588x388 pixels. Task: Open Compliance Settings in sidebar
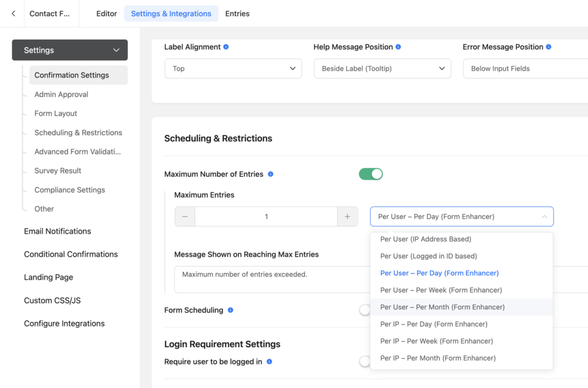pyautogui.click(x=69, y=190)
